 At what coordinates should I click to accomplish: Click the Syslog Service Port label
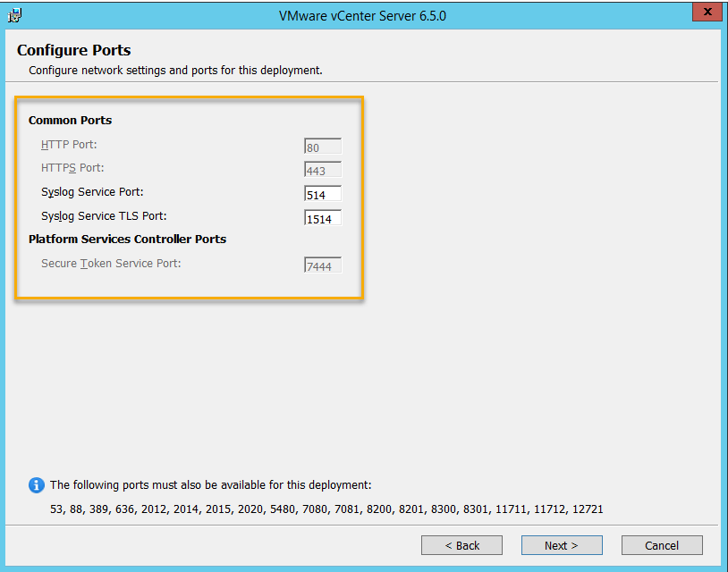92,192
